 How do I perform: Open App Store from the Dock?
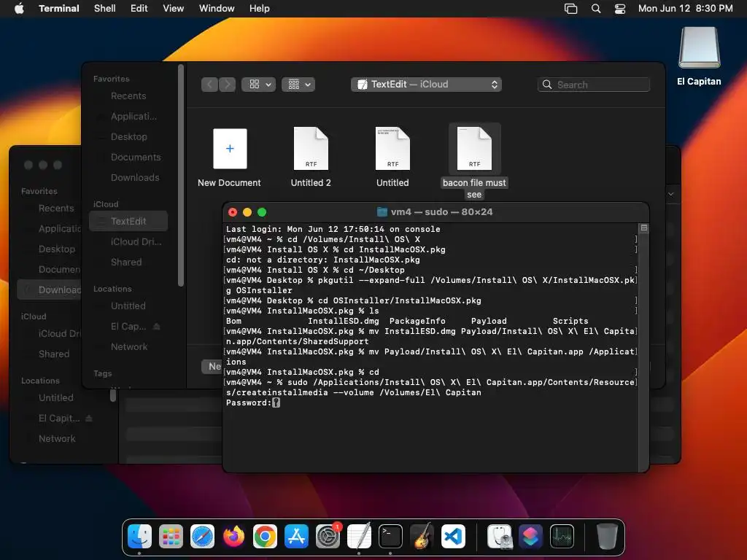point(296,537)
